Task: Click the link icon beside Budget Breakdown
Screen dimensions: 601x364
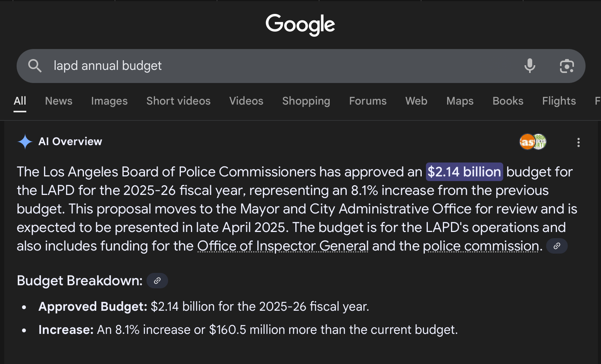Action: (157, 281)
